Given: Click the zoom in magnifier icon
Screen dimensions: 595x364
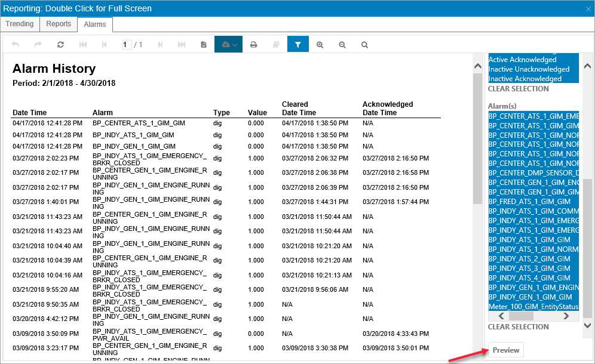Looking at the screenshot, I should point(320,45).
